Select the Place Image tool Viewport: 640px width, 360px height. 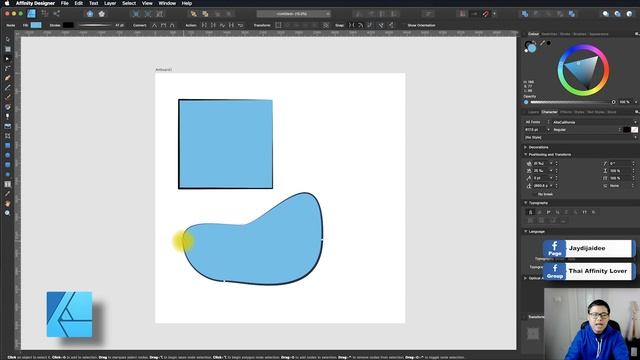pyautogui.click(x=7, y=126)
